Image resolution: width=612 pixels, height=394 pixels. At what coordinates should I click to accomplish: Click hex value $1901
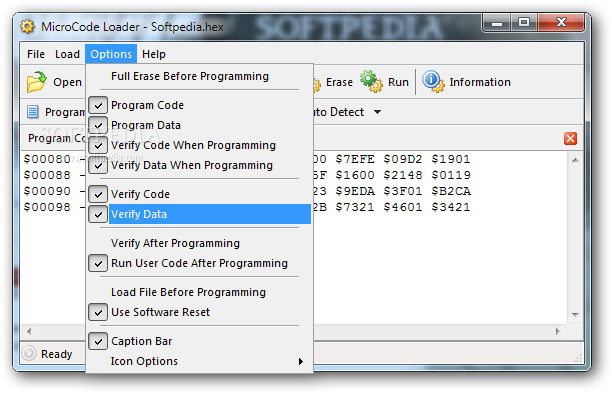pyautogui.click(x=451, y=159)
